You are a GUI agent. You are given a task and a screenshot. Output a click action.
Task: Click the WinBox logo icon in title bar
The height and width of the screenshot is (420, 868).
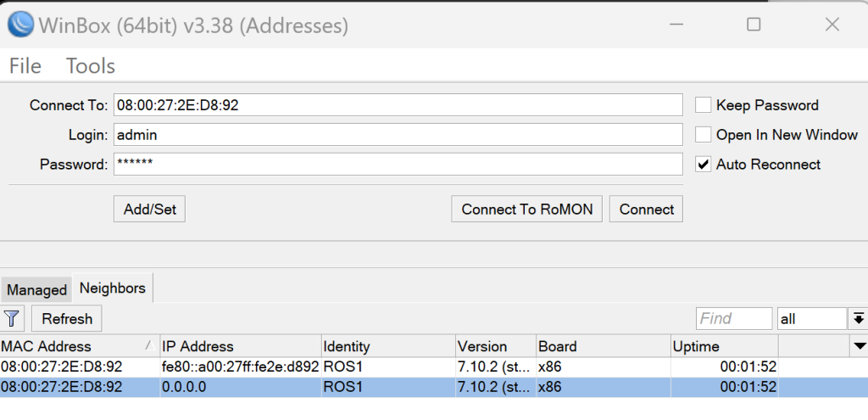20,25
